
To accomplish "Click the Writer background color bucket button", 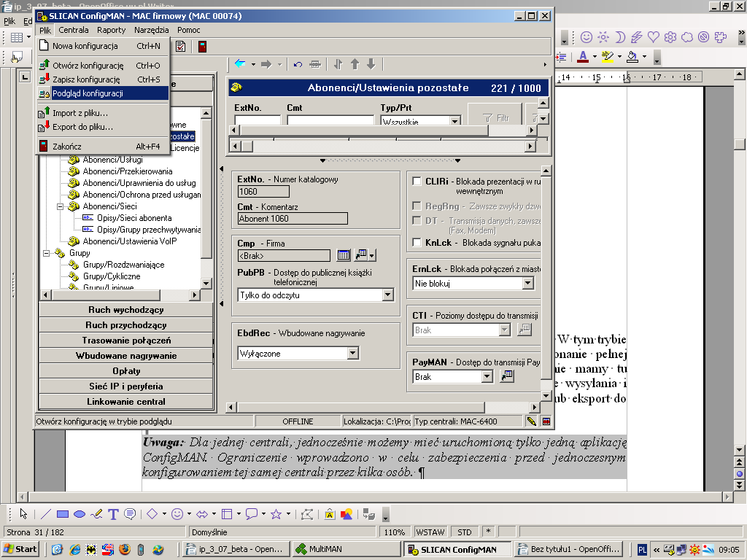I will [632, 57].
